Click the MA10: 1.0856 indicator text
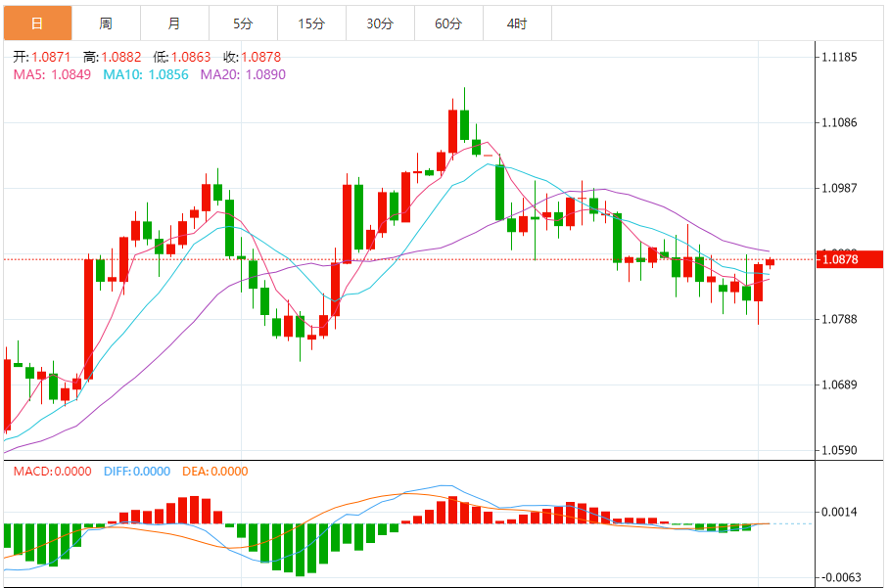Screen dimensions: 889x588 tap(146, 74)
